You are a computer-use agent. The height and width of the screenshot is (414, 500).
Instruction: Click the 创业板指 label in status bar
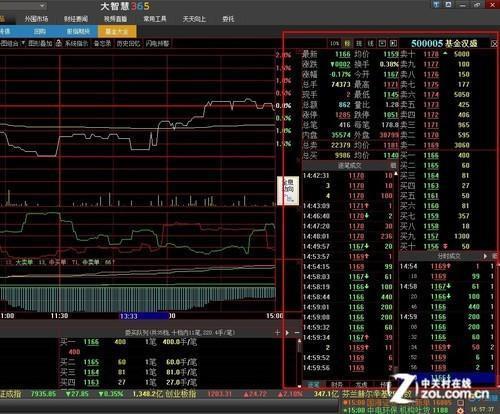[181, 394]
